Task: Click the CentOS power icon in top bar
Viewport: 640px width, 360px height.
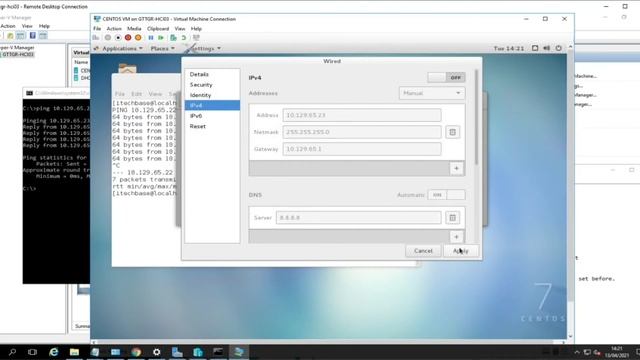Action: (x=558, y=48)
